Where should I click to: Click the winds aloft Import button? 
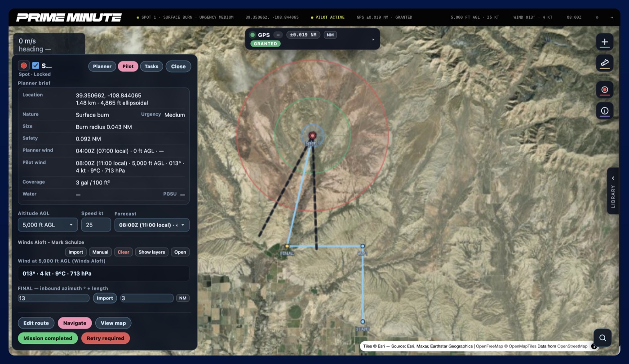[x=76, y=252]
